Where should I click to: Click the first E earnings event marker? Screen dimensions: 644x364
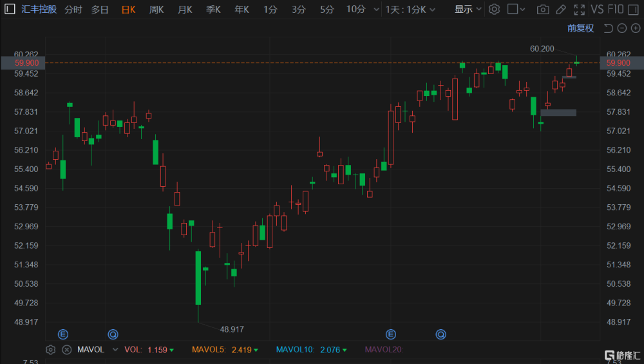[x=63, y=334]
